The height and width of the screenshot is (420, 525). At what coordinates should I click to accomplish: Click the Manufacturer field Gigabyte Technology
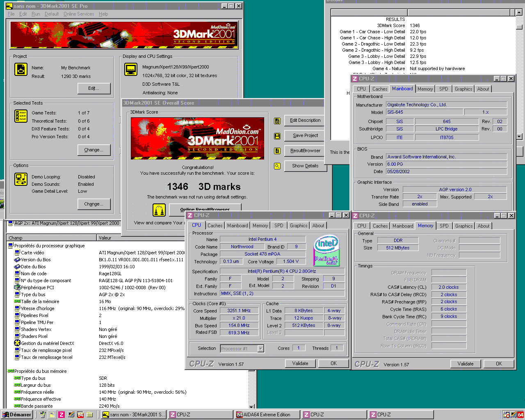[x=447, y=105]
